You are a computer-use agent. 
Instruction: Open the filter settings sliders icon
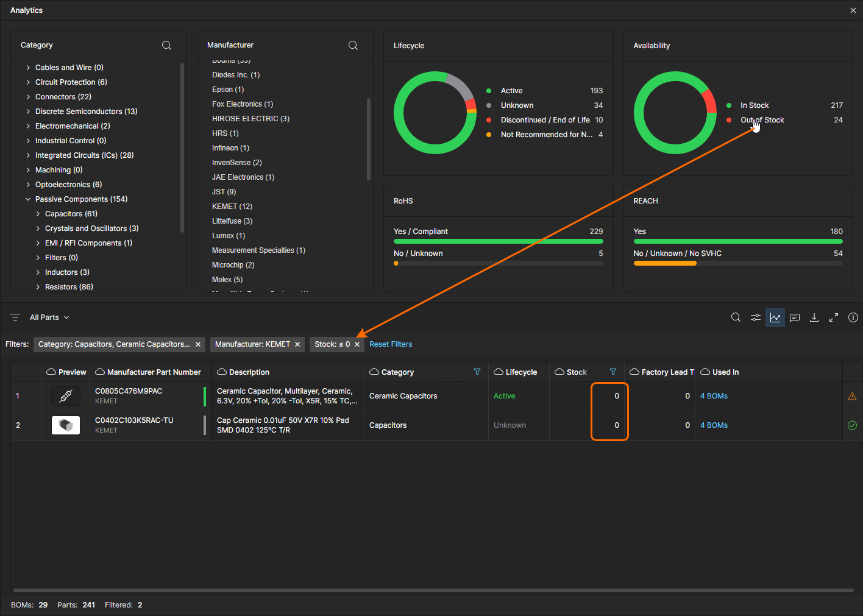pos(755,317)
